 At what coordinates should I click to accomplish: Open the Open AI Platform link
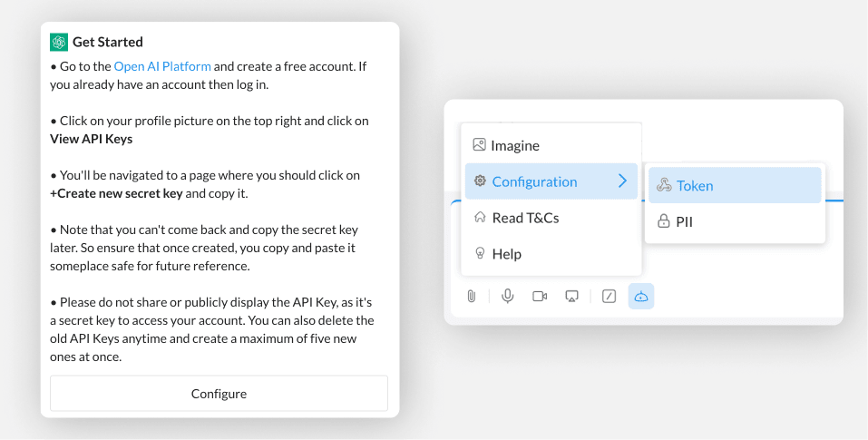coord(162,66)
